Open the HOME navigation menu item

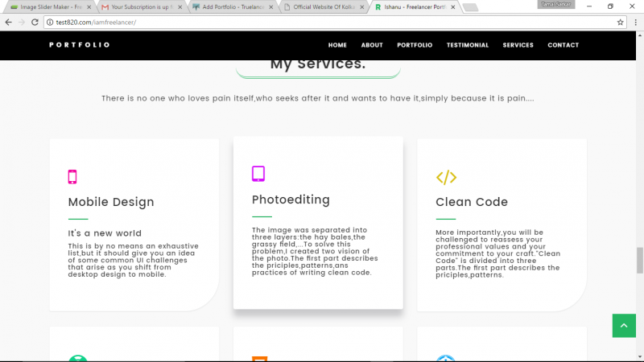[337, 45]
